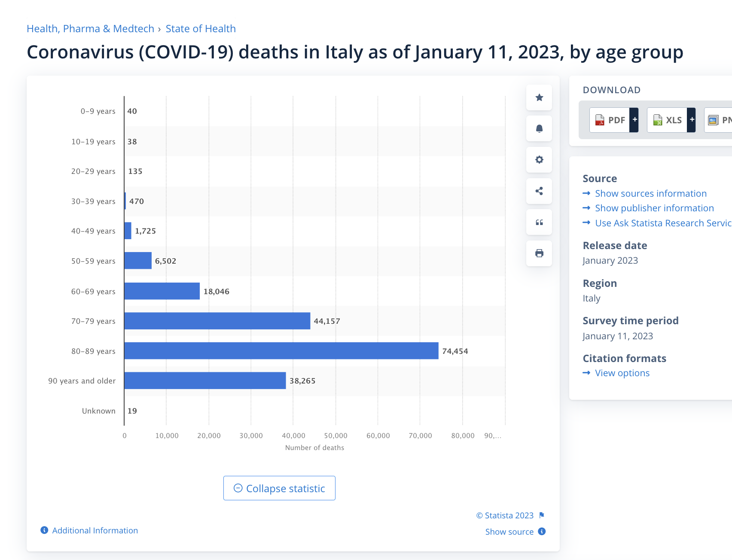Select the 80–89 years bar
Viewport: 732px width, 560px height.
coord(281,351)
